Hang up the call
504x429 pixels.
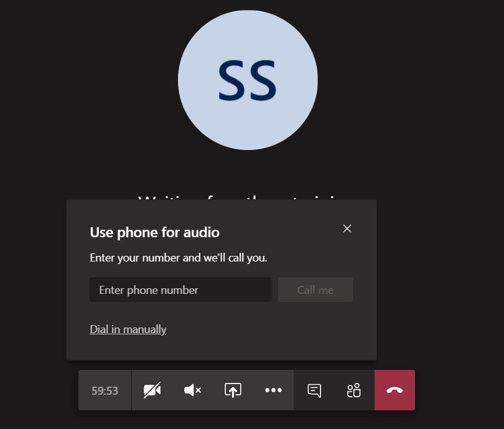tap(394, 390)
